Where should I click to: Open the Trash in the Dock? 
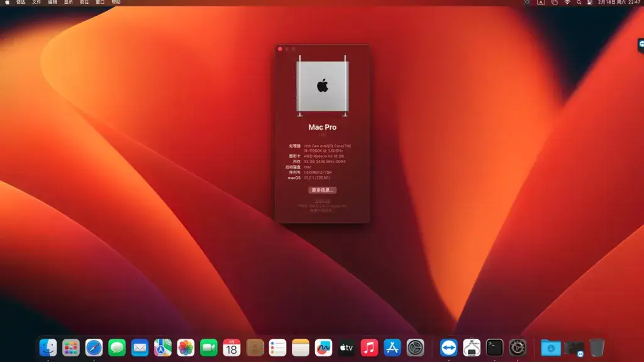coord(597,348)
